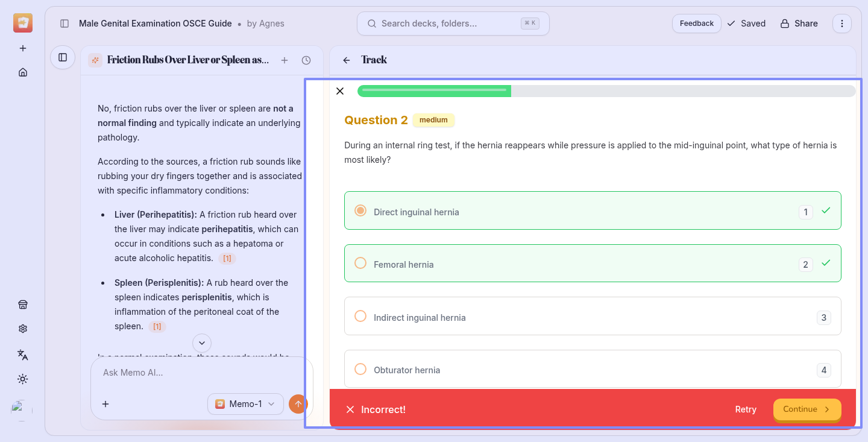Click the quiz progress bar

[x=606, y=91]
